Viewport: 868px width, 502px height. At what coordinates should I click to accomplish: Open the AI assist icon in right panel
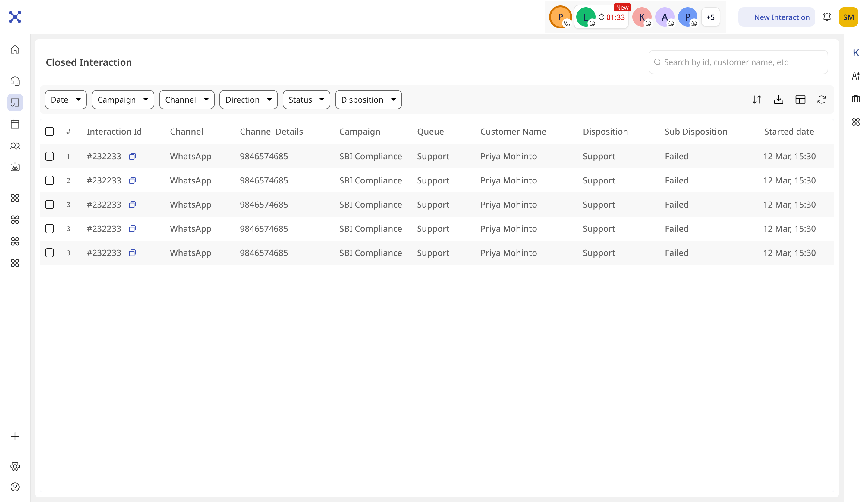pyautogui.click(x=856, y=76)
